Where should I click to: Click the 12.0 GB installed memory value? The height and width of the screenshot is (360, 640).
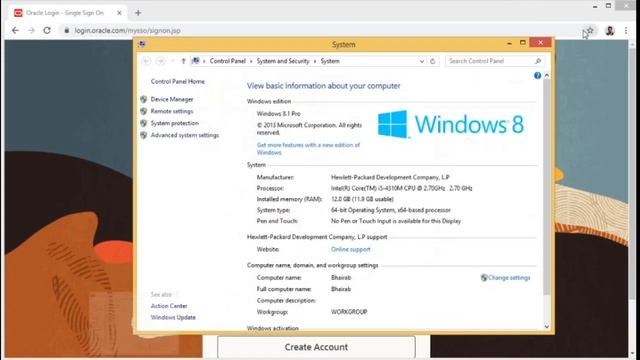click(362, 199)
